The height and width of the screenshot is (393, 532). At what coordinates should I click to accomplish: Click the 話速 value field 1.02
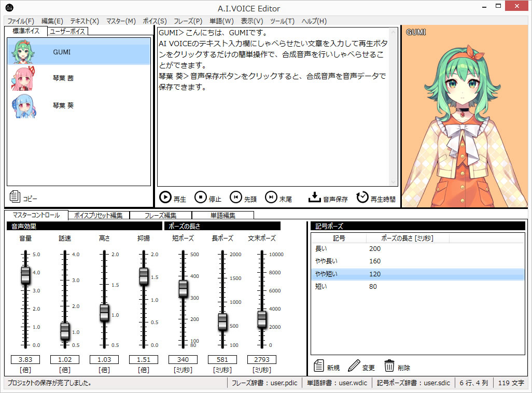click(65, 359)
